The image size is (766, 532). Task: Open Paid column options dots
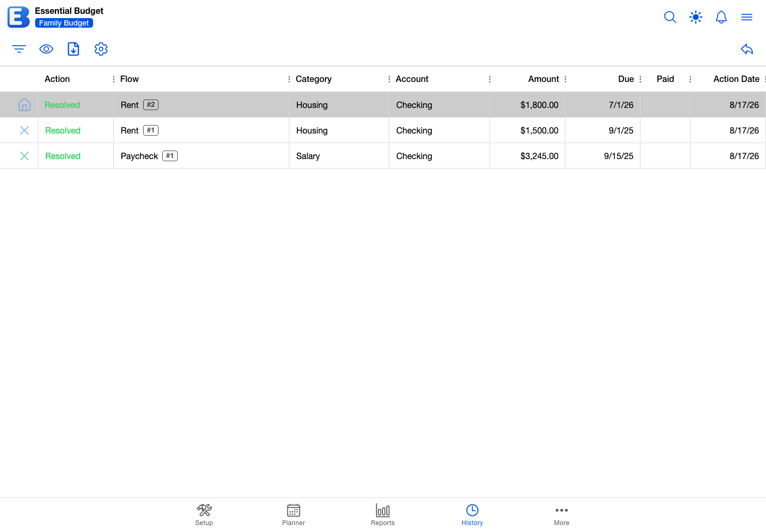[690, 79]
